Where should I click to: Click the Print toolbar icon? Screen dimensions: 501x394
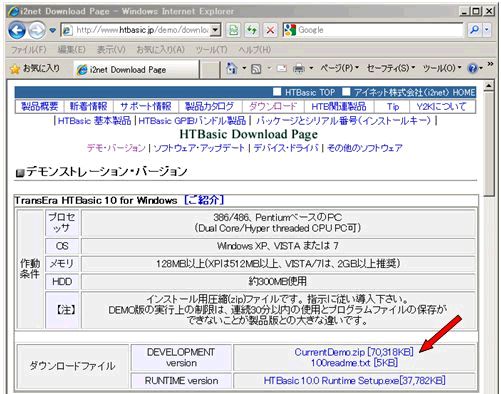tap(298, 69)
